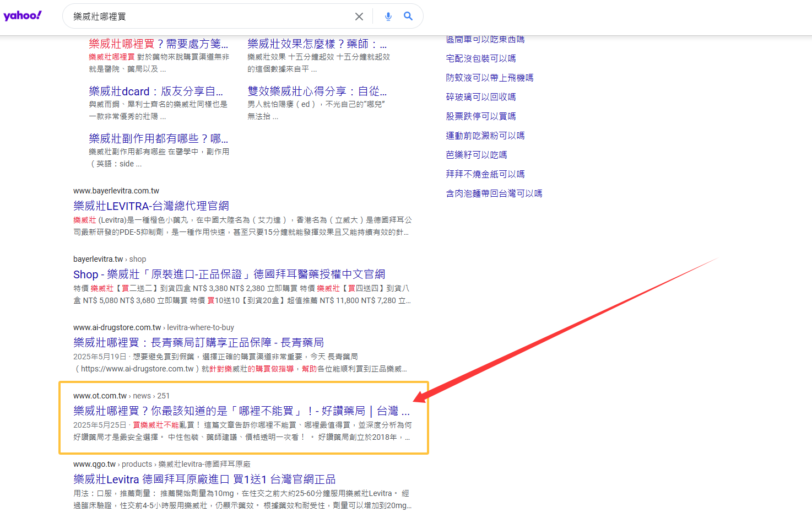Select related search 運動前吃澱粉可以嗎
The image size is (812, 512).
pyautogui.click(x=485, y=136)
